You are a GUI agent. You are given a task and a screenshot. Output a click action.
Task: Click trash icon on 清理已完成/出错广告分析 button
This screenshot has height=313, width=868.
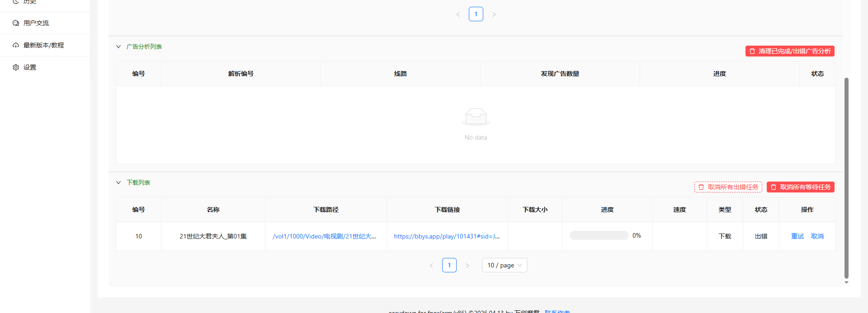(x=752, y=51)
